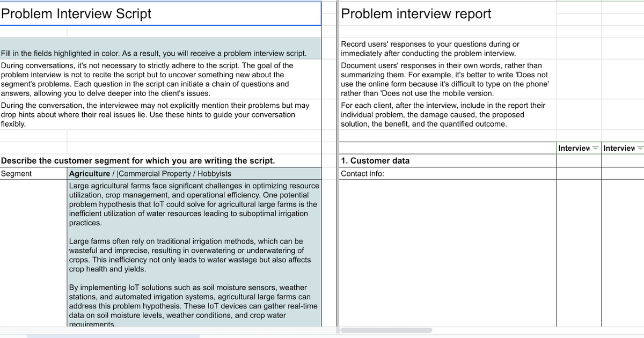The width and height of the screenshot is (644, 338).
Task: Select the cell starting with Fill in the fields
Action: click(156, 53)
